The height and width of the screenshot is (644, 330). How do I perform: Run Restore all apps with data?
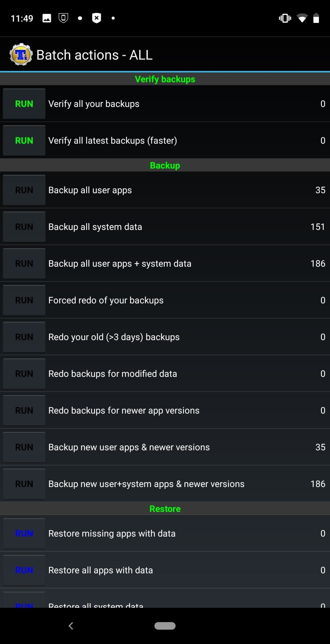pyautogui.click(x=24, y=570)
